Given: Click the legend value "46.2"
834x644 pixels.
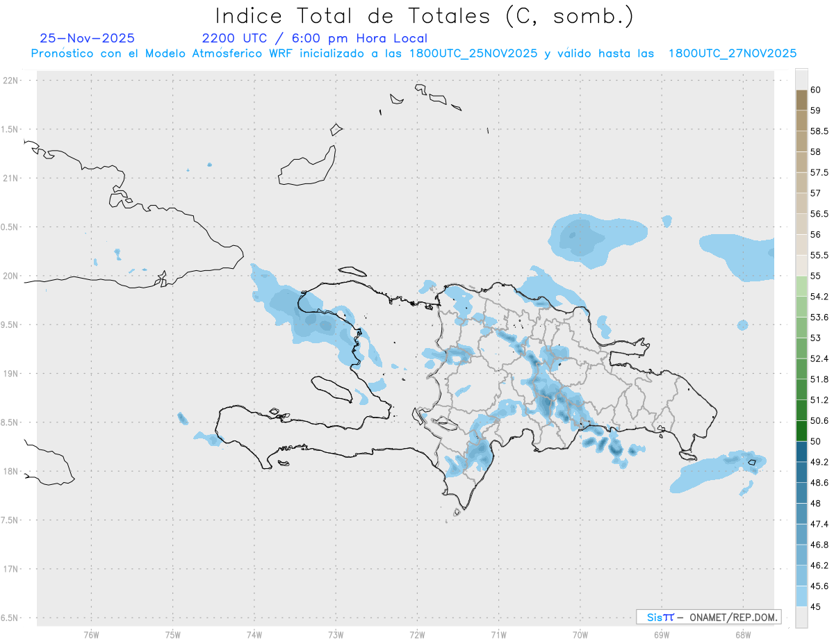Looking at the screenshot, I should pyautogui.click(x=819, y=566).
